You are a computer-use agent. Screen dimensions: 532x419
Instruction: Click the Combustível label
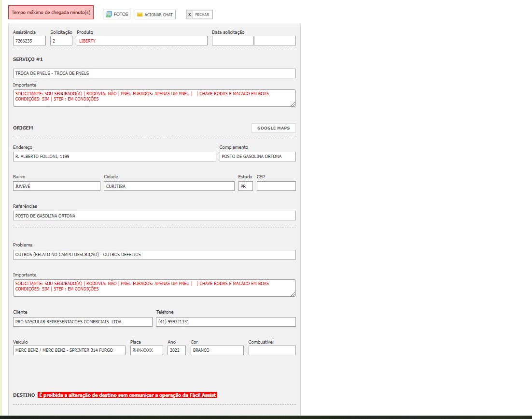click(261, 342)
